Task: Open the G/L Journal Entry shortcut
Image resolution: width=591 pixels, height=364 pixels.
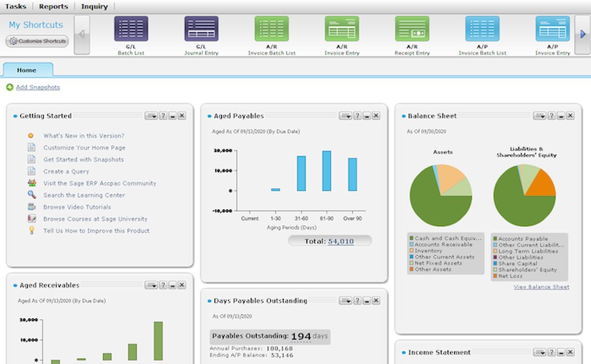Action: pyautogui.click(x=201, y=29)
